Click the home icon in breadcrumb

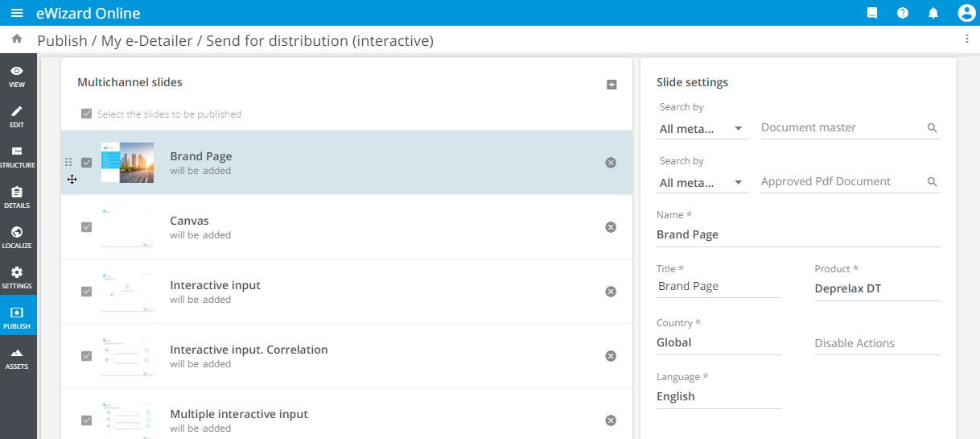17,39
